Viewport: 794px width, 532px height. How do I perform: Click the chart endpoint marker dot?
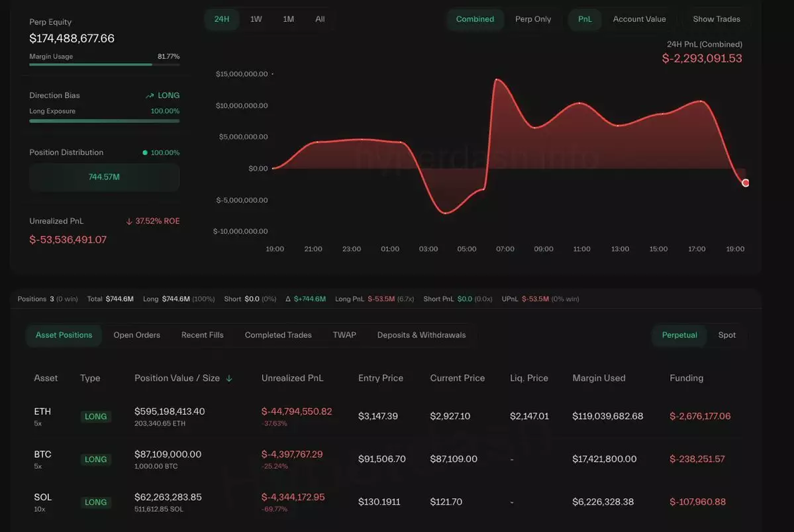coord(746,183)
